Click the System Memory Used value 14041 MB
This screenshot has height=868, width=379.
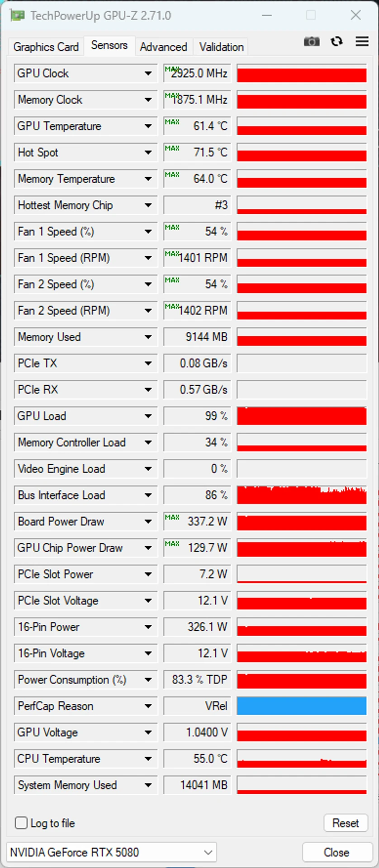[x=197, y=785]
